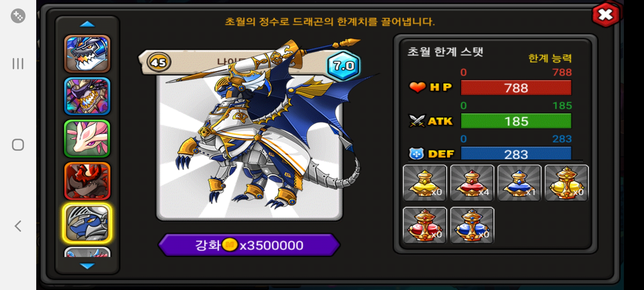The width and height of the screenshot is (644, 290).
Task: Tap the large ornate red potion
Action: coord(425,225)
